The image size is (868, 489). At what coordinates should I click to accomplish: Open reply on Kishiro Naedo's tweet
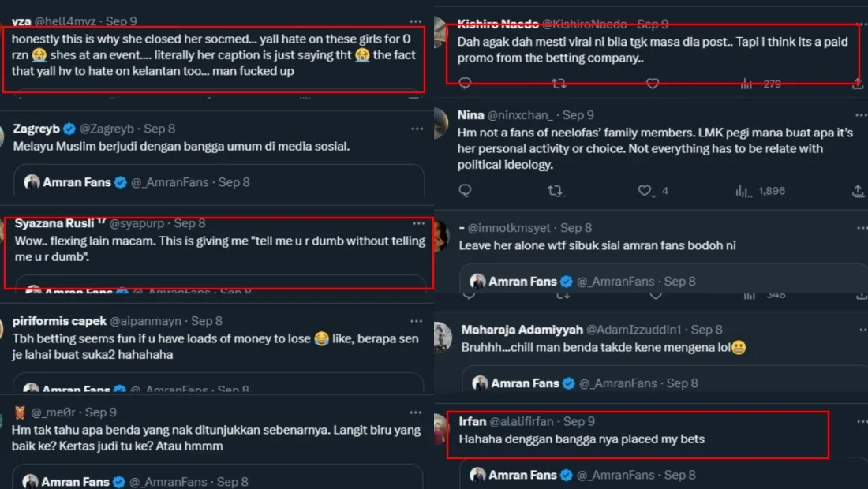pos(466,83)
